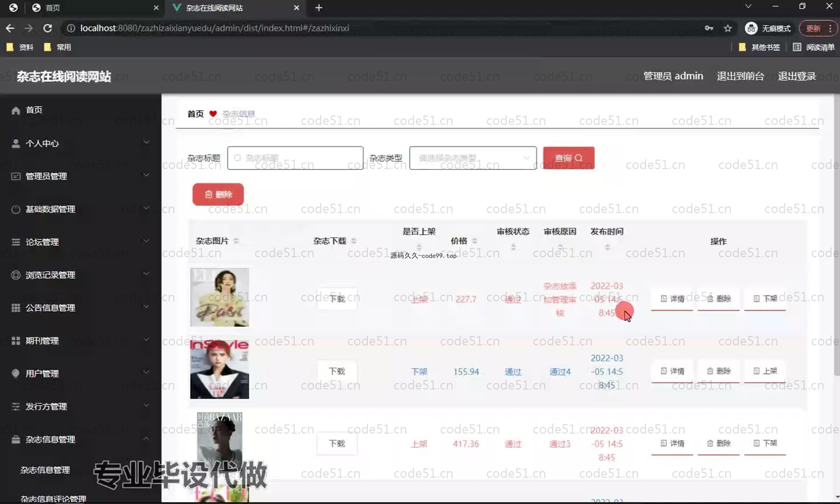Expand 用户管理 sidebar menu
The image size is (840, 504).
(x=80, y=373)
